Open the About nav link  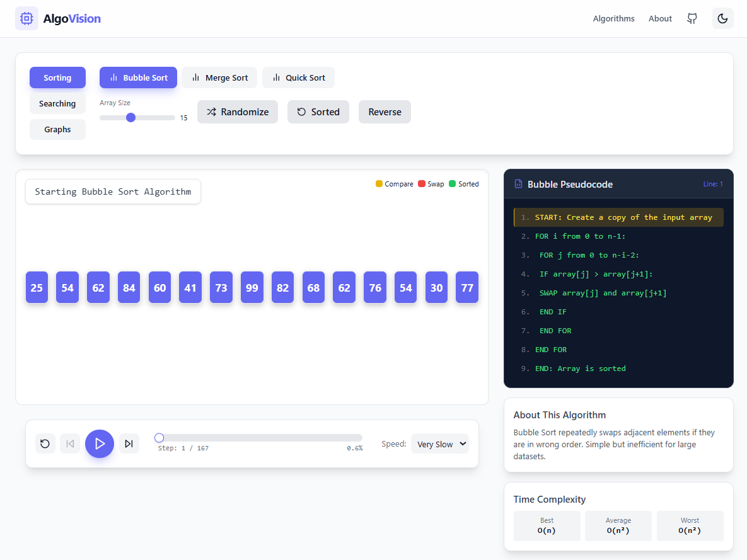[660, 18]
